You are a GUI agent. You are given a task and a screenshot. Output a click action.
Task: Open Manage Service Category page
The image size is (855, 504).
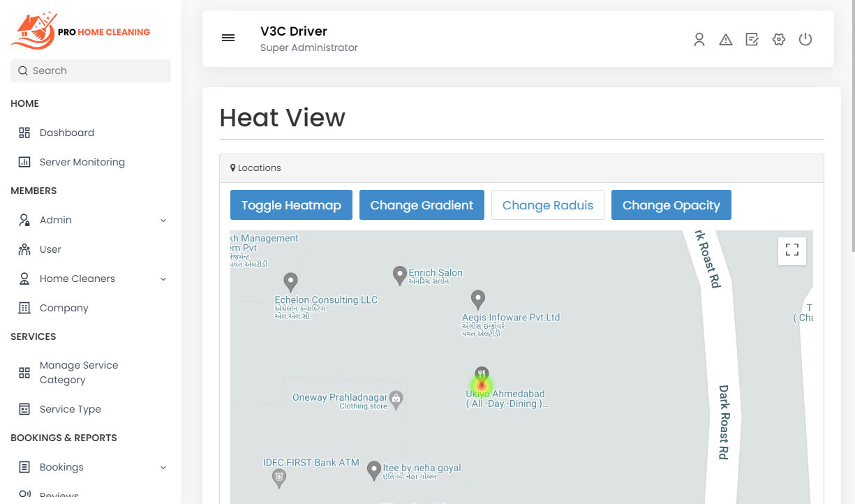(78, 372)
